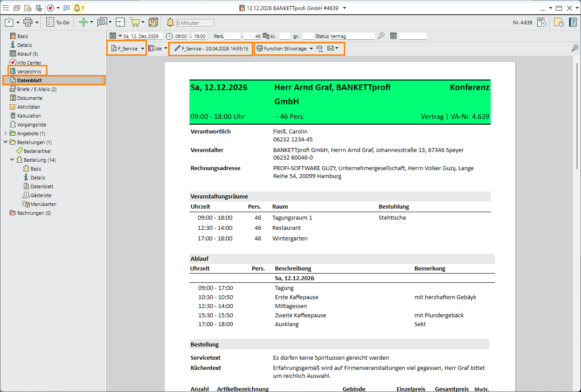The width and height of the screenshot is (581, 392).
Task: Open dropdown arrow beside shopping cart
Action: 143,22
